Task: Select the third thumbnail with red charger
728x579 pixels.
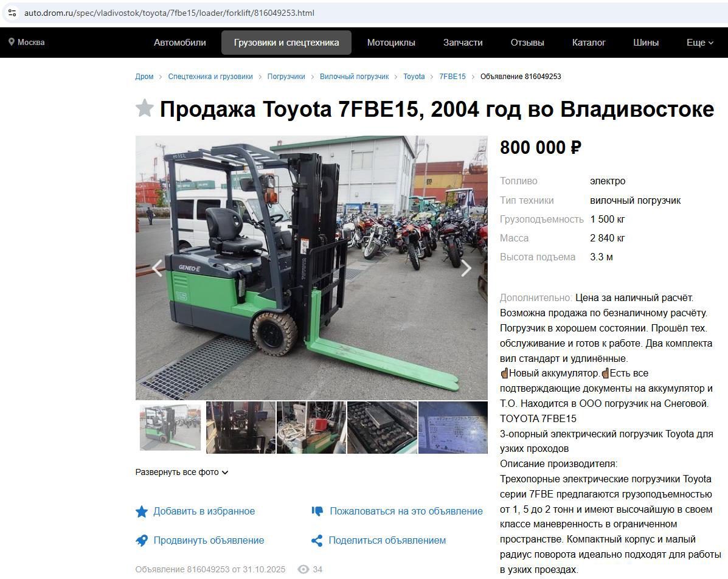Action: coord(311,428)
